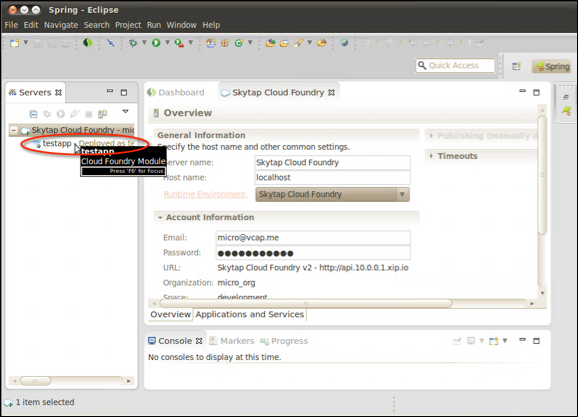The height and width of the screenshot is (417, 578).
Task: Click the editor vertical scrollbar
Action: click(x=542, y=175)
